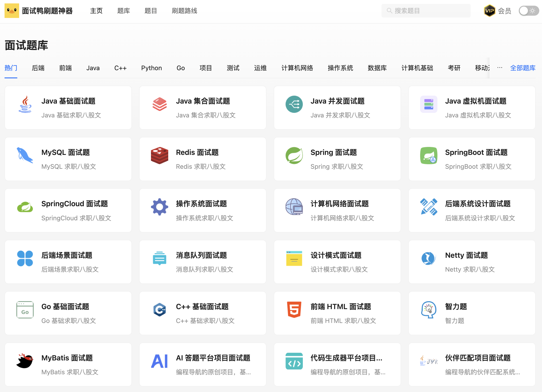The height and width of the screenshot is (392, 542).
Task: Click the text "设计模式求职八股文"
Action: pos(339,269)
